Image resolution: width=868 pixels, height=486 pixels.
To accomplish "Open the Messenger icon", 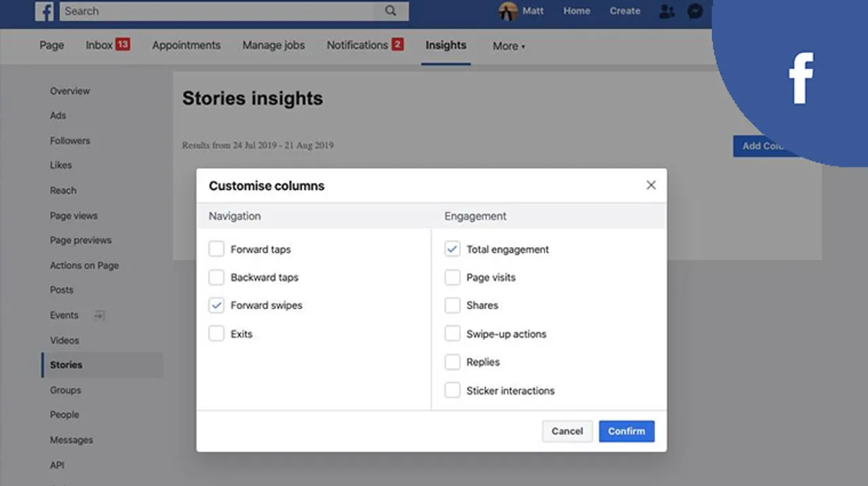I will 695,11.
